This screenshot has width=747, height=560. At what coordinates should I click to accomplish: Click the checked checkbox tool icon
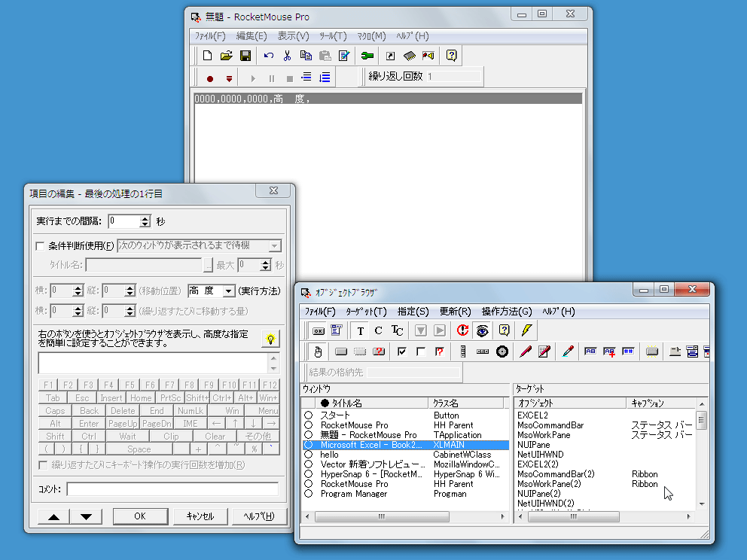pos(401,352)
